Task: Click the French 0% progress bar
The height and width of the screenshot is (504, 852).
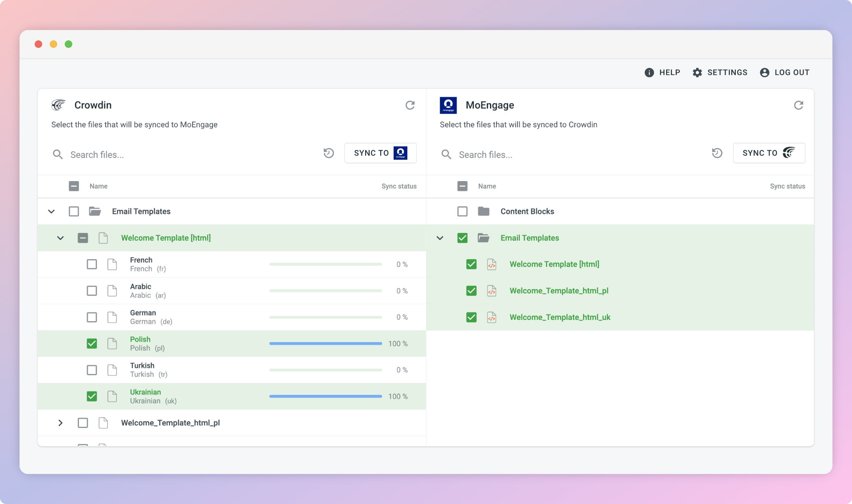Action: pyautogui.click(x=326, y=264)
